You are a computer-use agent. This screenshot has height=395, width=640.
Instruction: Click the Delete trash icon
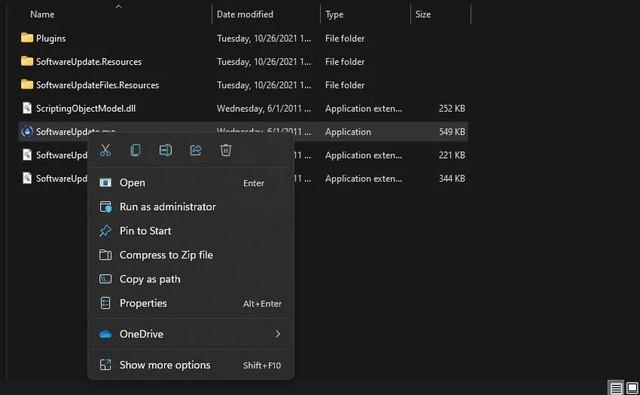(226, 150)
